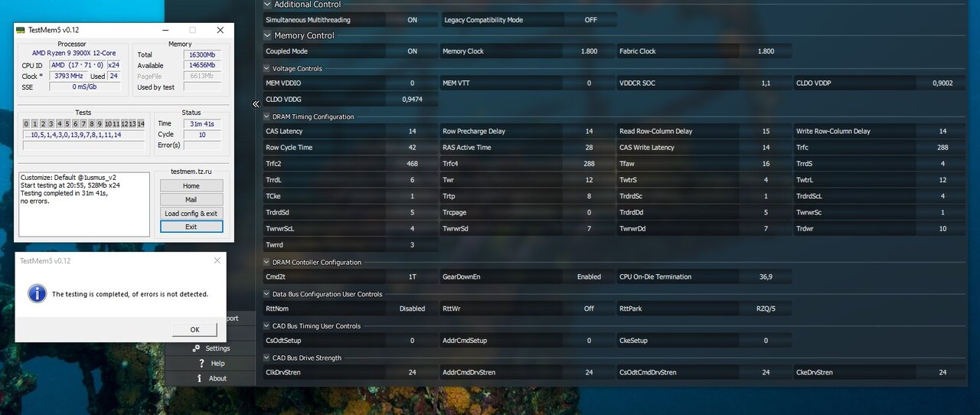Select the Row Cycle Time 42 value
Viewport: 980px width, 415px height.
pos(412,147)
